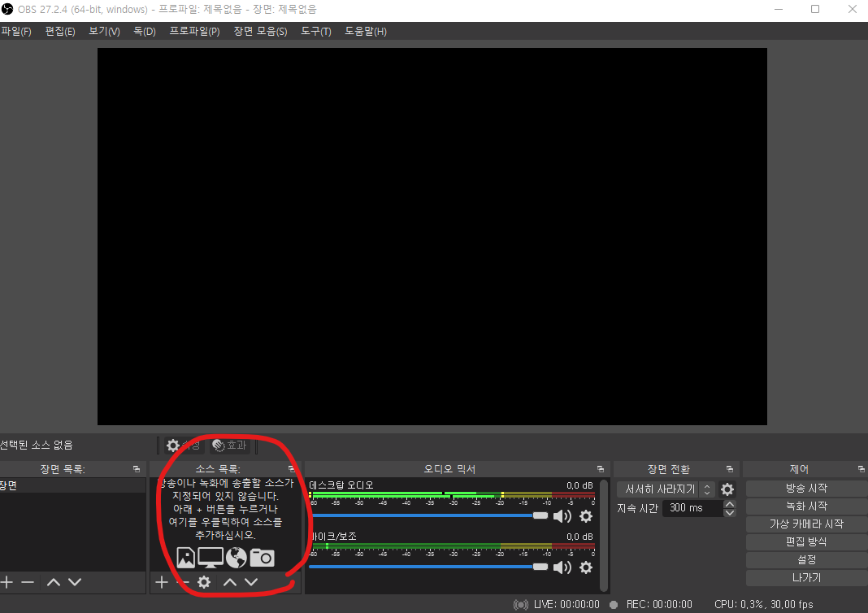This screenshot has height=613, width=868.
Task: Click 마이크/보조 0.0 dB value
Action: 579,537
